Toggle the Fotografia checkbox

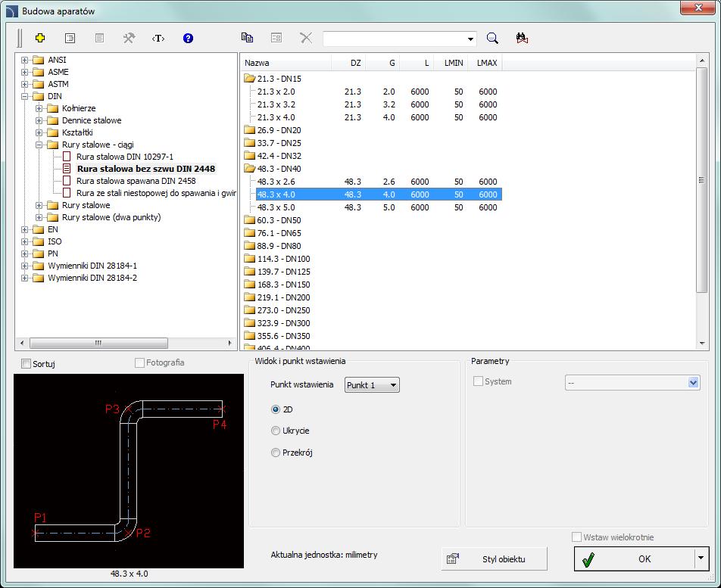pos(140,363)
